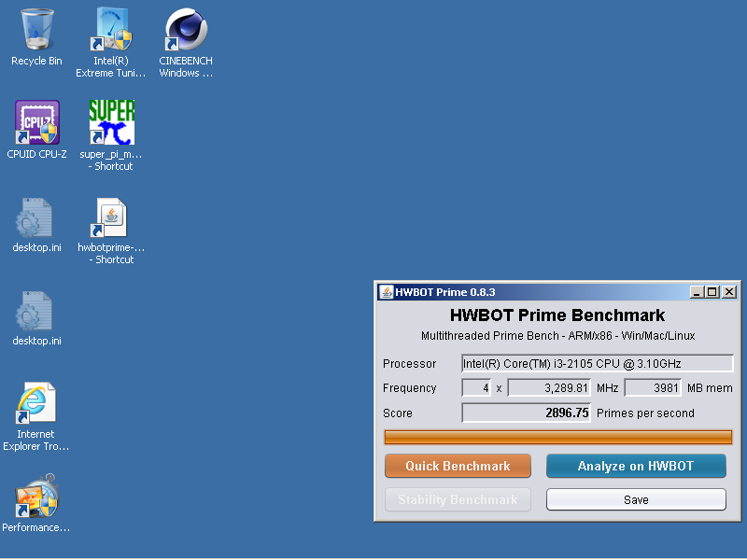Click the disabled Stability Benchmark button
747x560 pixels.
[x=458, y=499]
